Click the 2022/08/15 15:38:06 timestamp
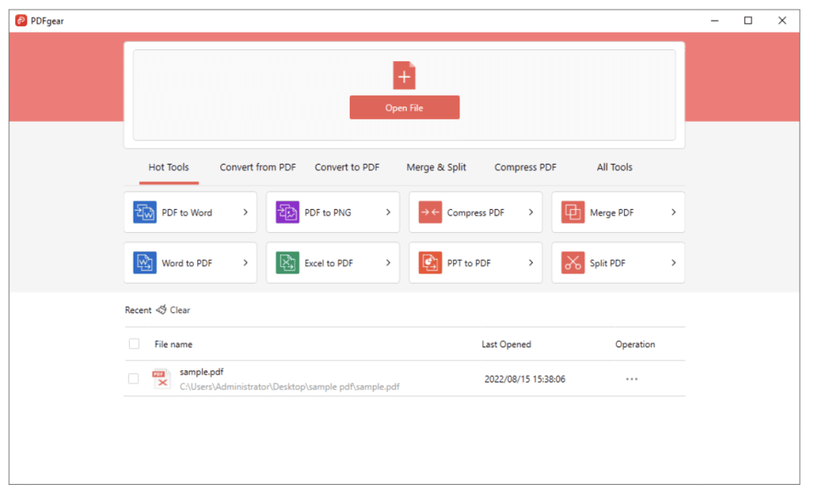 (525, 379)
